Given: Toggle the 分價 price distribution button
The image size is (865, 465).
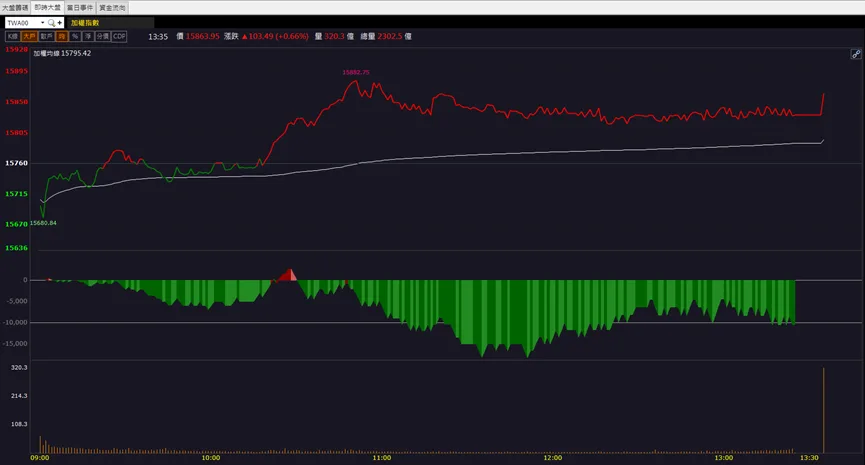Looking at the screenshot, I should coord(103,36).
